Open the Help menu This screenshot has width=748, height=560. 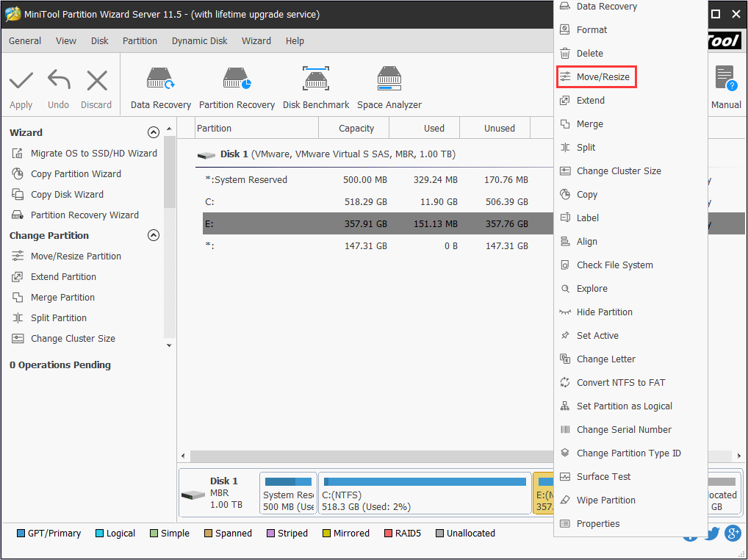295,41
